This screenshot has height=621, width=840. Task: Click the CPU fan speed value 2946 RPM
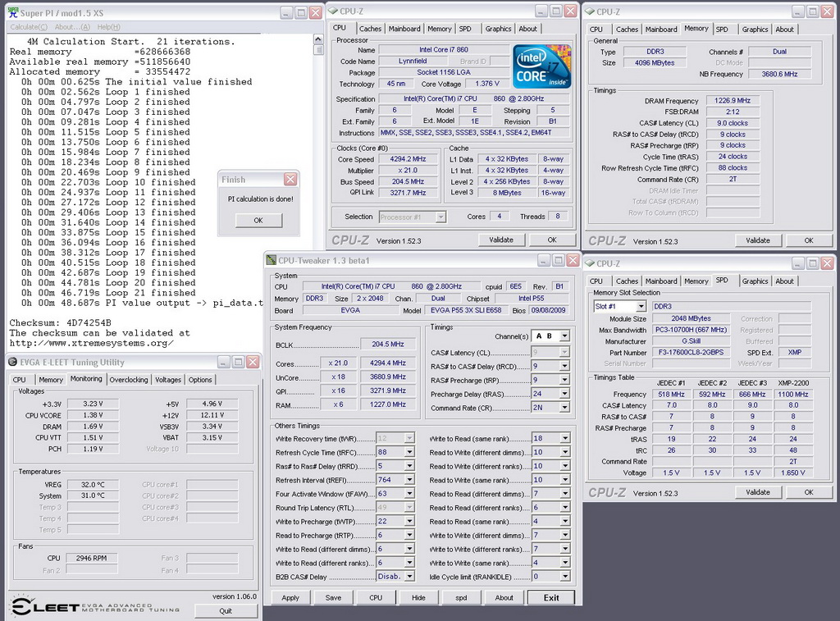92,558
